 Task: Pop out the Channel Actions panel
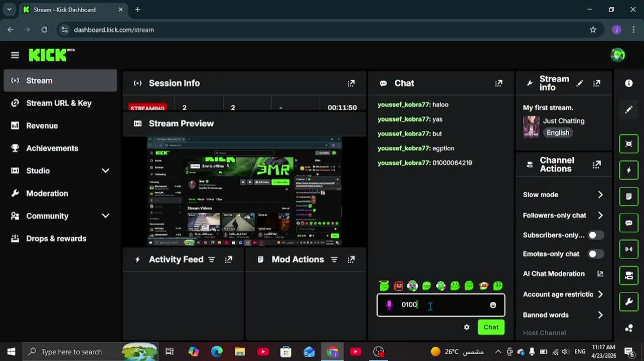point(597,164)
